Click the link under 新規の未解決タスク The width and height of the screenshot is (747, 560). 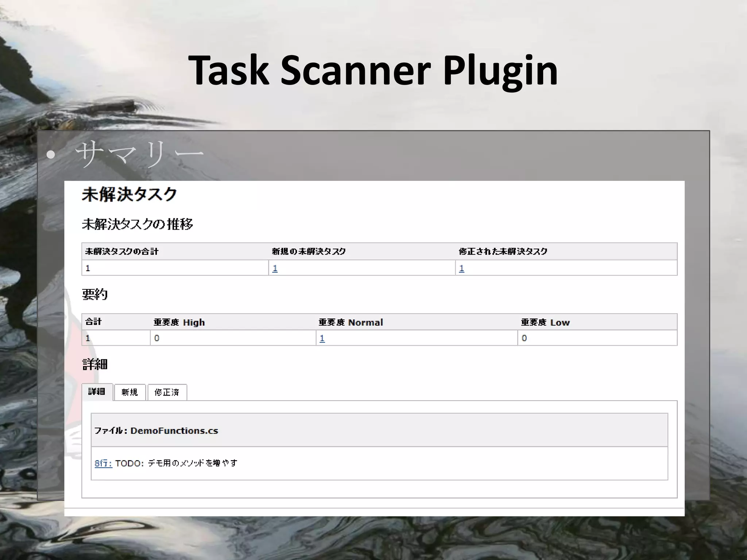275,268
